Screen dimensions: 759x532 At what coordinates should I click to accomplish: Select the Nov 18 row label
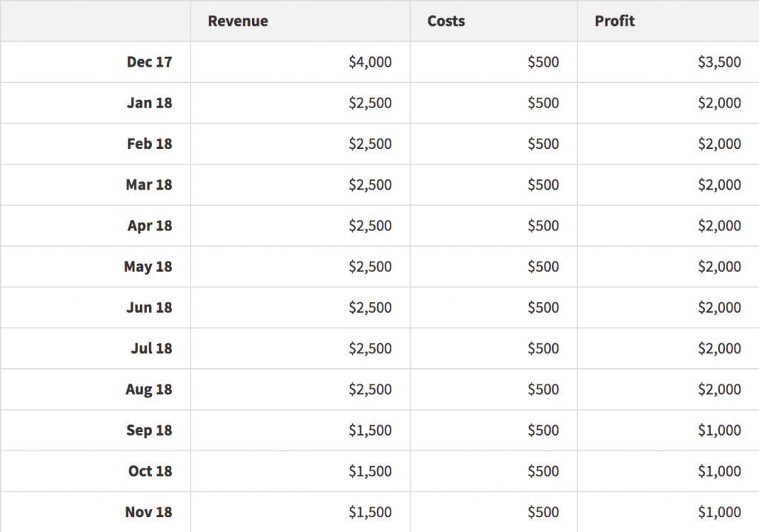148,512
